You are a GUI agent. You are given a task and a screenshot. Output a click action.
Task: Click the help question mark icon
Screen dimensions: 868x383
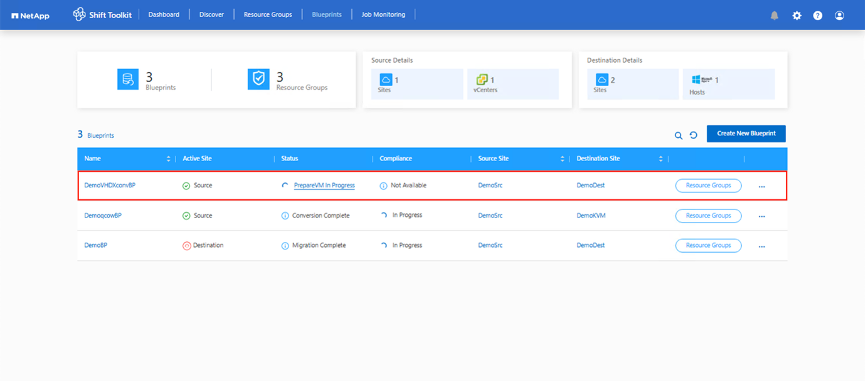(x=818, y=16)
